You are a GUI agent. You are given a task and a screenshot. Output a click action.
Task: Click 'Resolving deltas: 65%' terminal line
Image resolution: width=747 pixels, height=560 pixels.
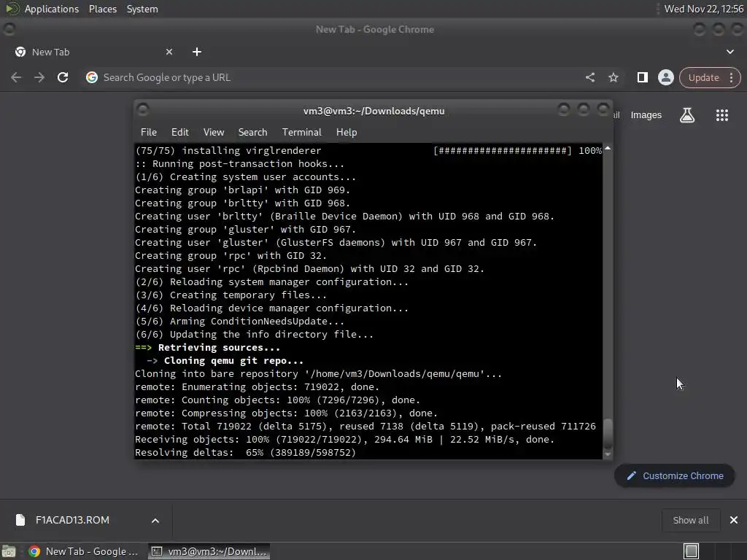(x=245, y=452)
